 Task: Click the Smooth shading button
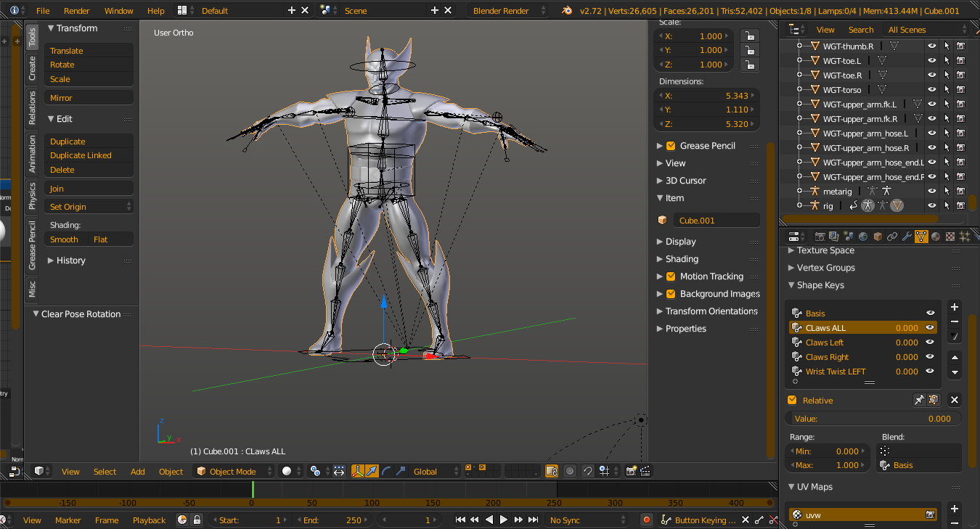click(x=66, y=239)
